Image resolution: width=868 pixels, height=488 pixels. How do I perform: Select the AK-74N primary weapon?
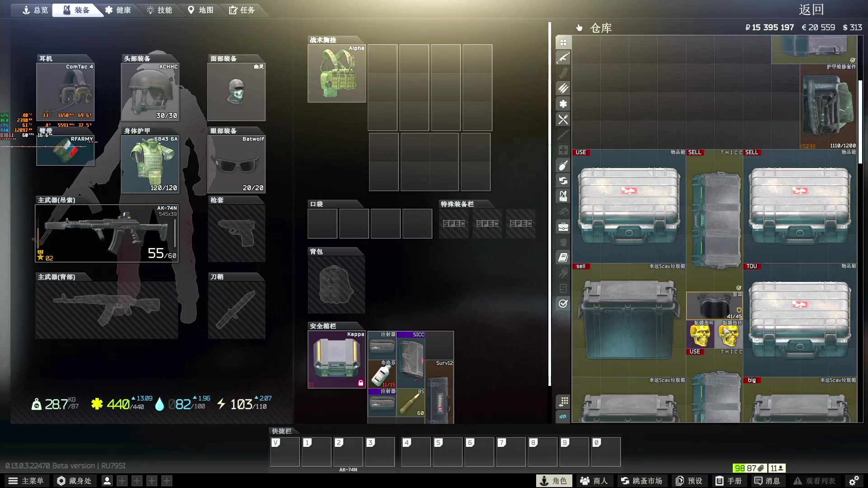pos(107,233)
